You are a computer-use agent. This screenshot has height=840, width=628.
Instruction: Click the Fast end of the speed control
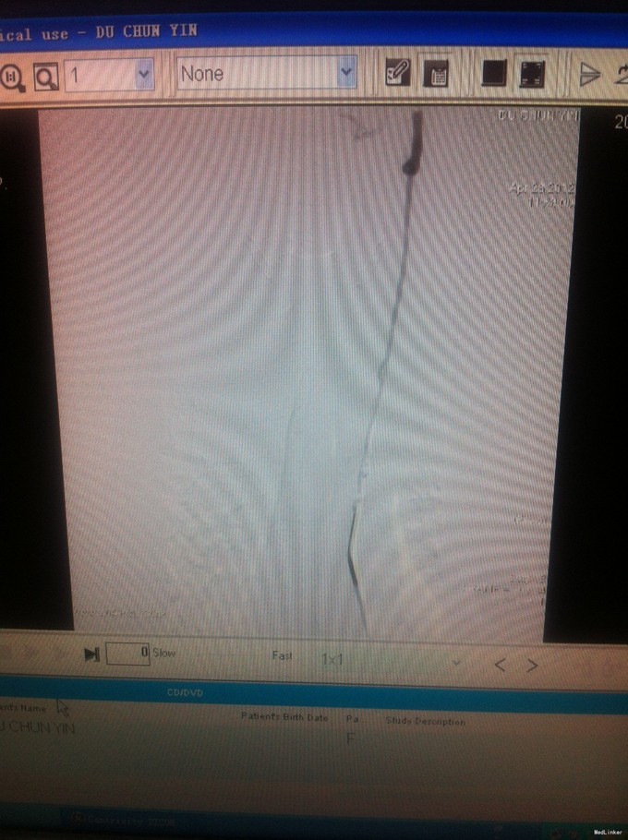pos(283,655)
